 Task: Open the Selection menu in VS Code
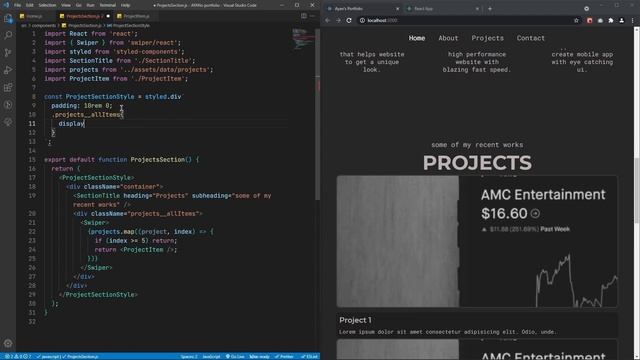click(47, 5)
